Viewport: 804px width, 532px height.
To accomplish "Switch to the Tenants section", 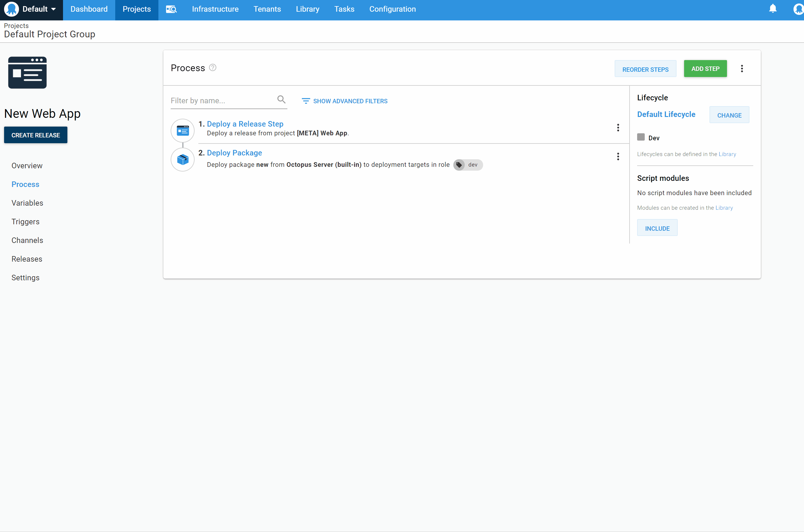I will click(x=267, y=9).
